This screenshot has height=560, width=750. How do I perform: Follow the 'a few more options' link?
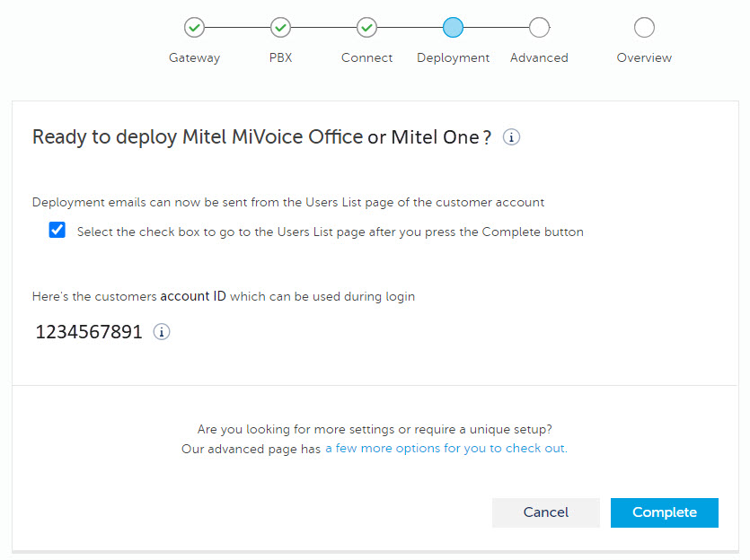click(x=446, y=449)
